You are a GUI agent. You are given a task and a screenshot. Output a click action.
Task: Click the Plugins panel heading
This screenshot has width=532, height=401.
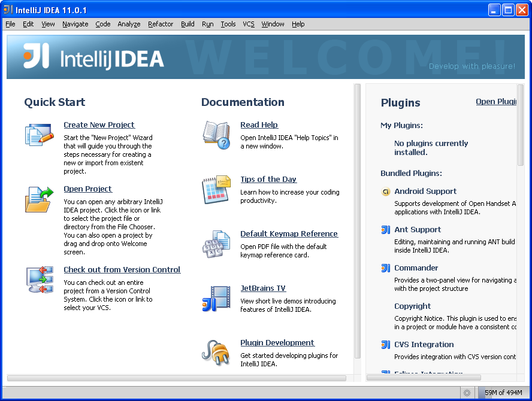click(x=400, y=103)
